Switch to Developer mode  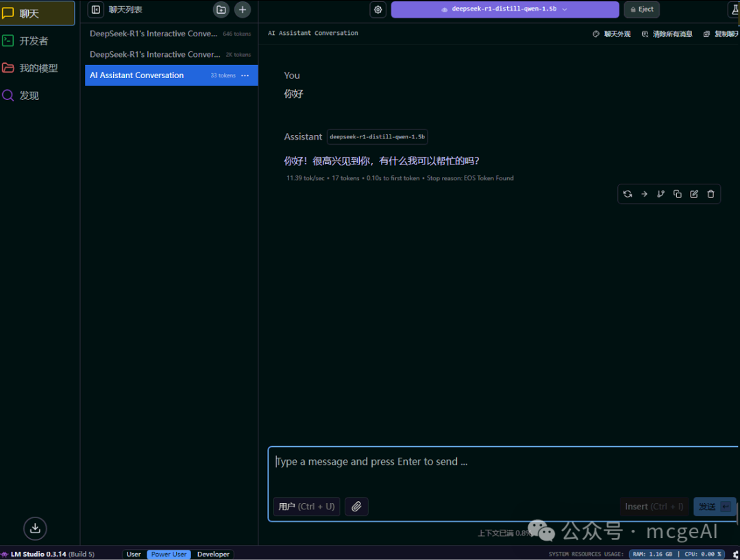[213, 554]
